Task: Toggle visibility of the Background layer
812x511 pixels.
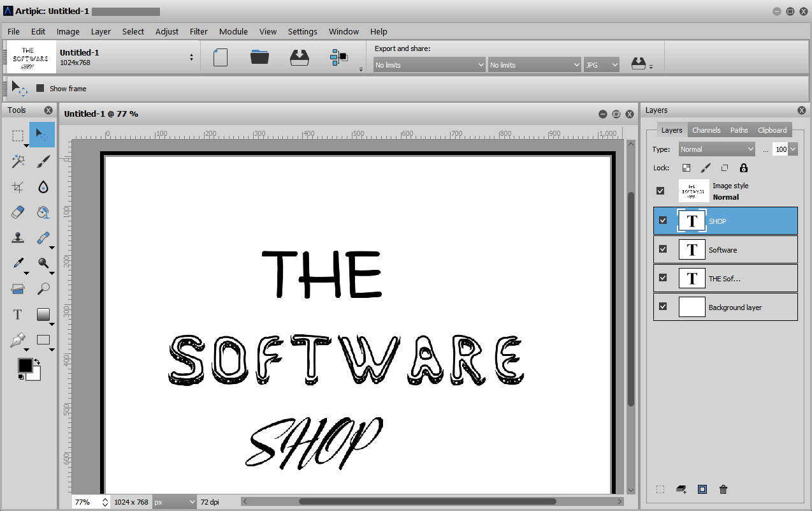Action: [x=663, y=307]
